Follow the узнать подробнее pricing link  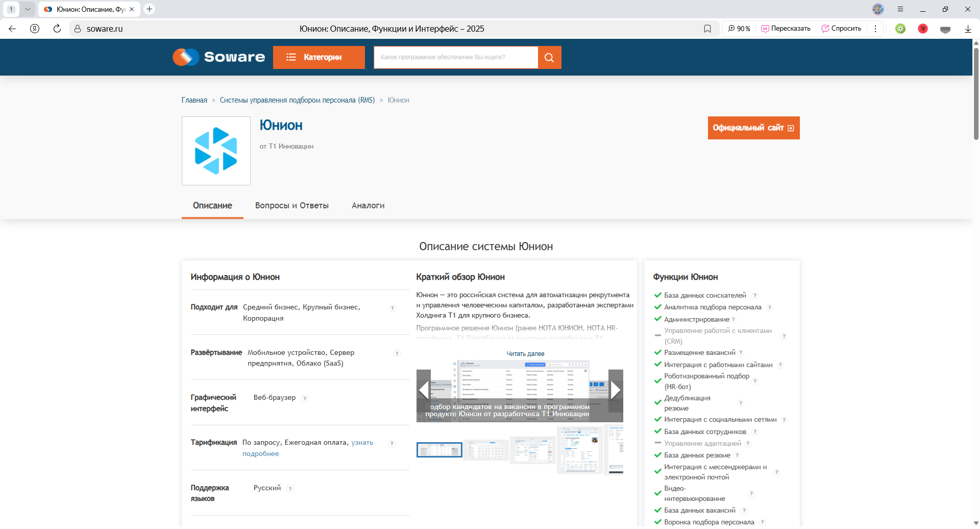click(x=362, y=443)
